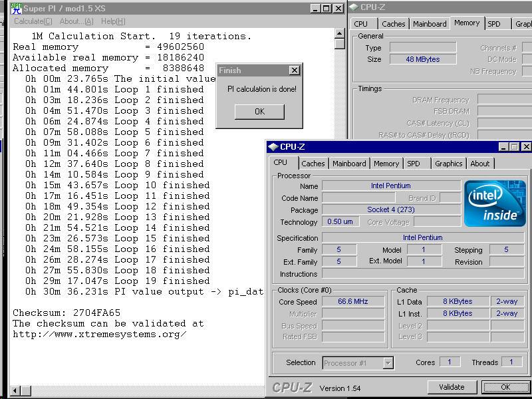532x399 pixels.
Task: Click the Checksum: 2704FA65 line
Action: 66,313
